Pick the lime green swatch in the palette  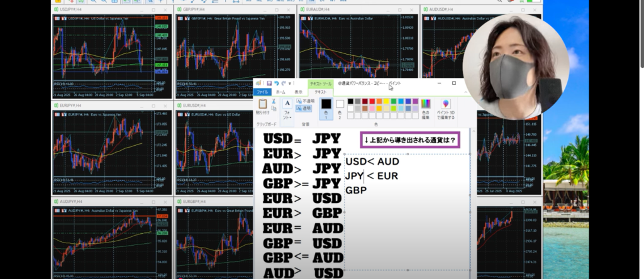[394, 108]
